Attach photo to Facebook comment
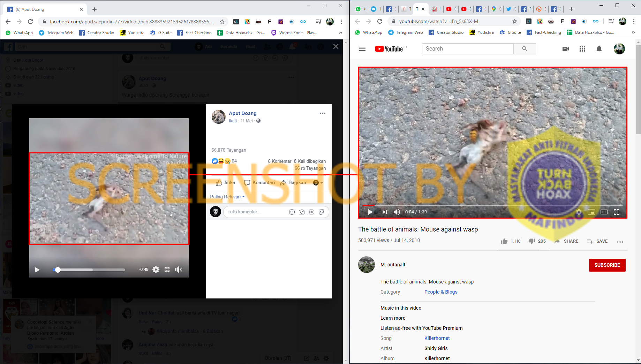 302,212
